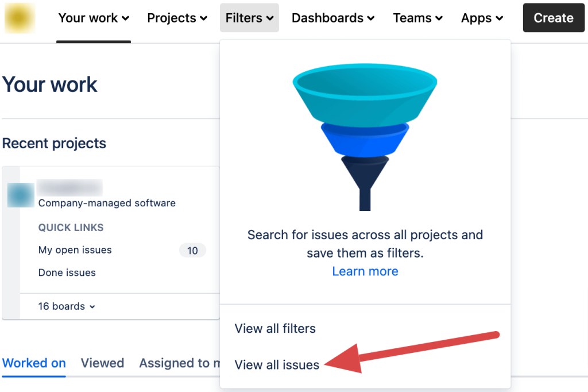Switch to the Worked on tab
The width and height of the screenshot is (588, 392).
(x=34, y=363)
